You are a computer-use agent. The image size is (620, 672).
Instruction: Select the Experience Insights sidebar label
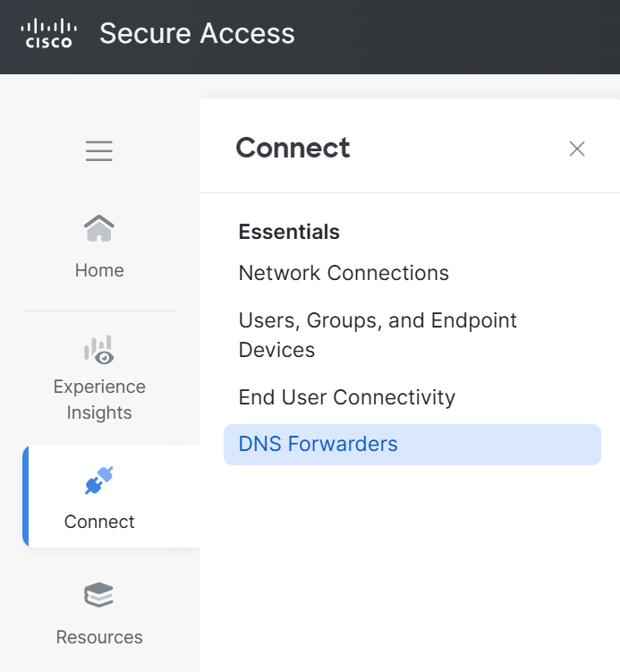point(99,400)
